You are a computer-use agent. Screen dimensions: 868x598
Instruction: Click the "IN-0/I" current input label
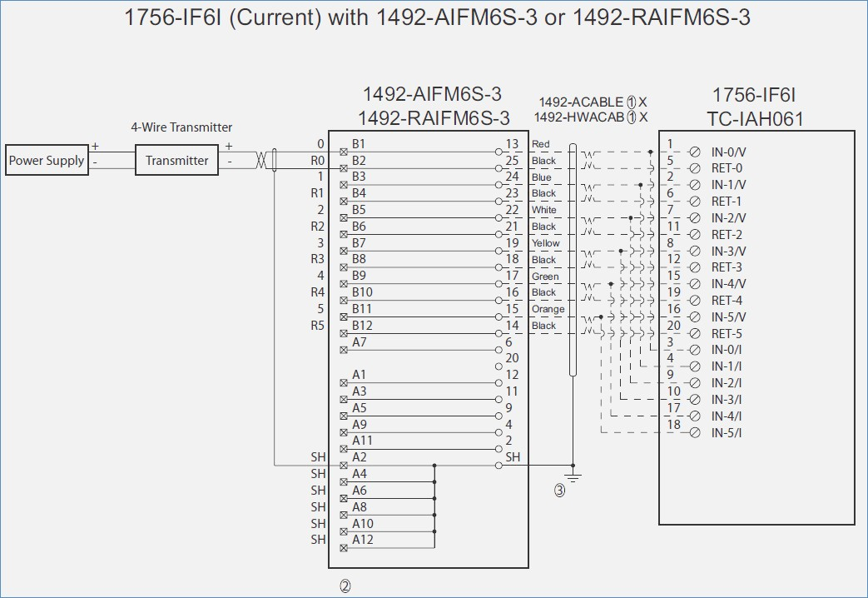(x=727, y=351)
